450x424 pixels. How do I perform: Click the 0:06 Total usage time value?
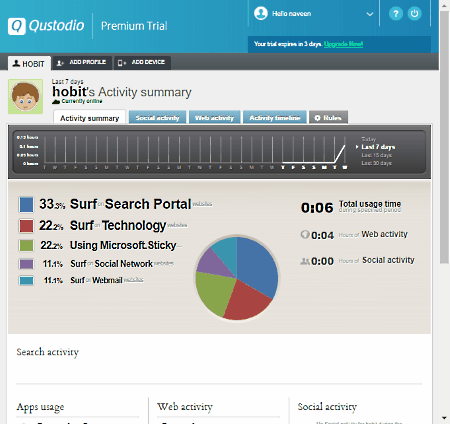pyautogui.click(x=317, y=208)
